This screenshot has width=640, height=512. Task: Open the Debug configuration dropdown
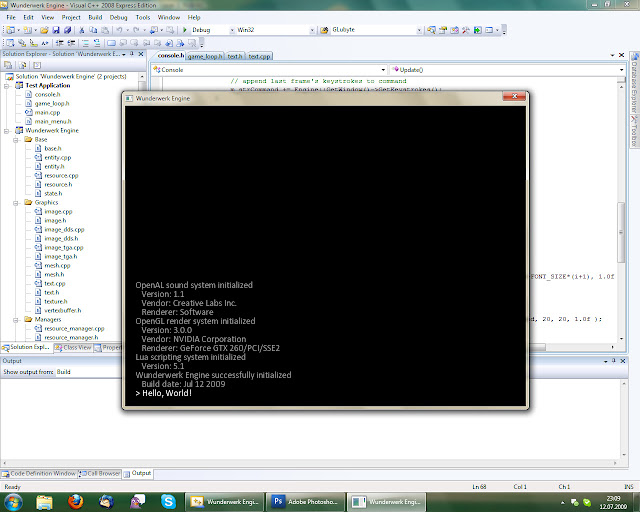232,30
